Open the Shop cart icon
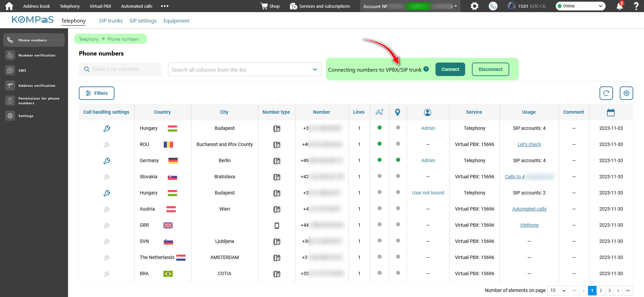The height and width of the screenshot is (297, 644). click(264, 6)
